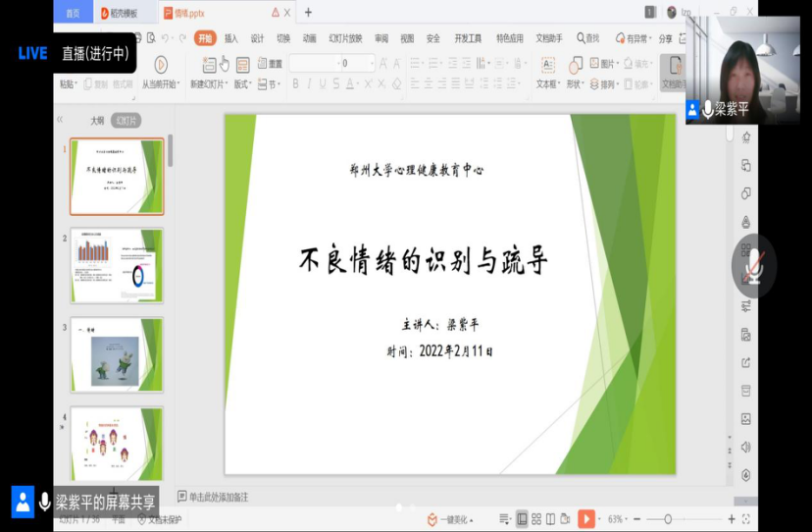
Task: Click the zoom out minus icon
Action: coord(637,518)
